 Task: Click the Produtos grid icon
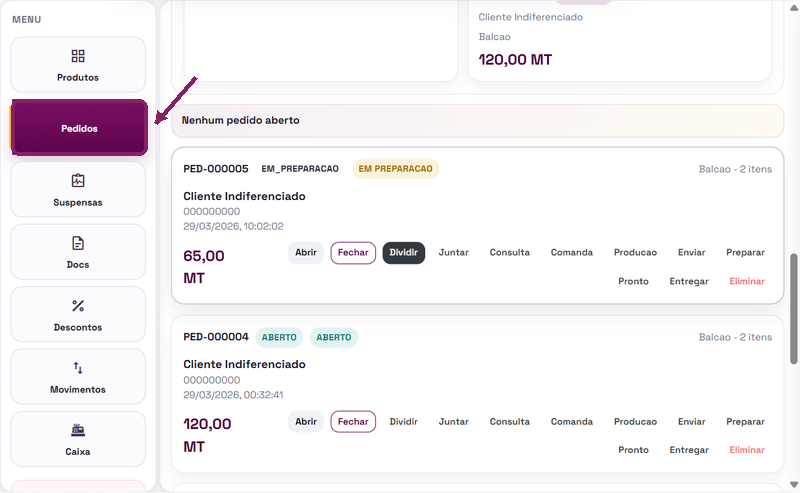tap(78, 56)
